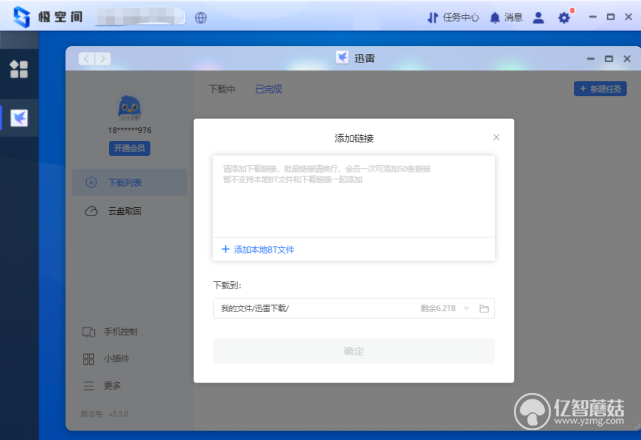Open 小插件 in the sidebar

coord(116,359)
